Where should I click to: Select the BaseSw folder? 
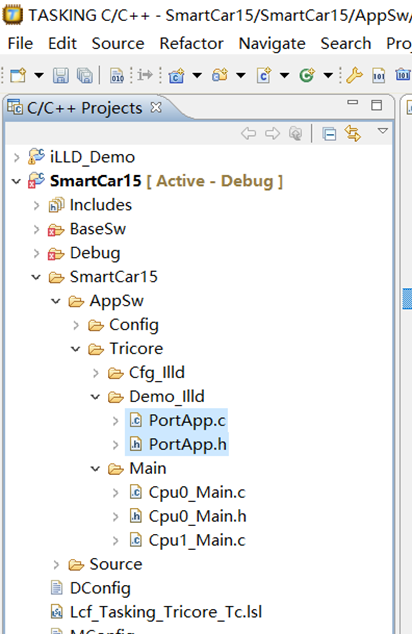point(98,229)
